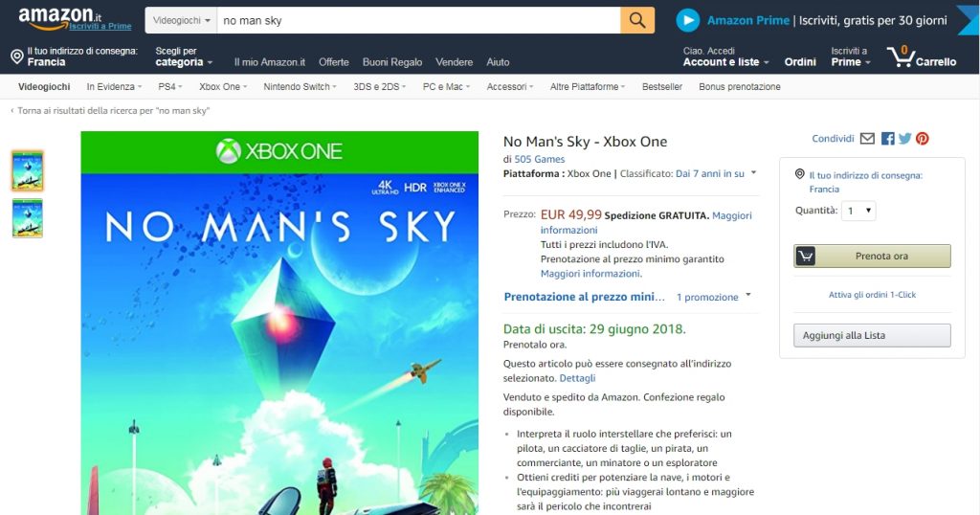This screenshot has width=980, height=515.
Task: Pin this product on Pinterest
Action: click(923, 139)
